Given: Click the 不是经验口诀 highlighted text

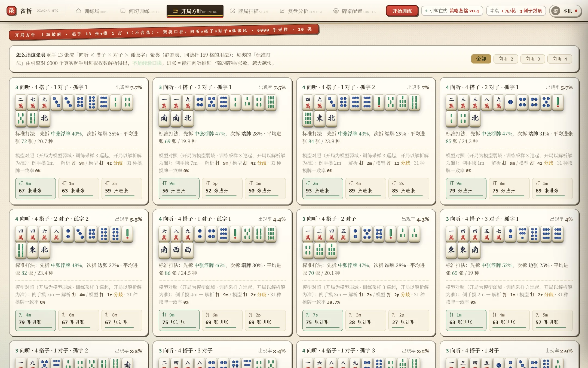Looking at the screenshot, I should [x=147, y=63].
